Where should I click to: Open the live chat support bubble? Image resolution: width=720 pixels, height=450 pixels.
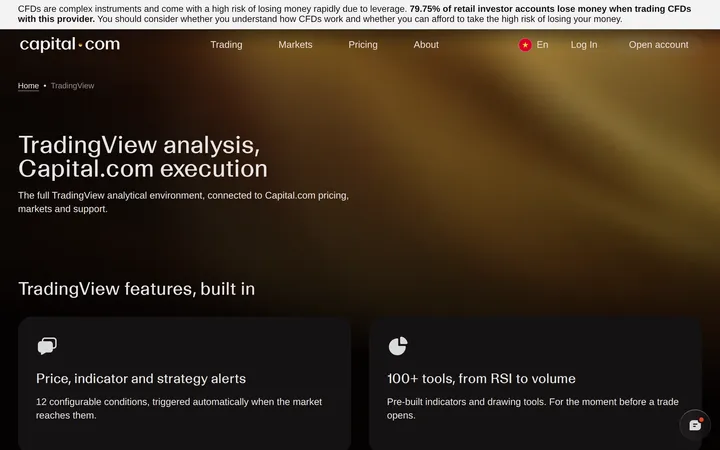point(695,425)
